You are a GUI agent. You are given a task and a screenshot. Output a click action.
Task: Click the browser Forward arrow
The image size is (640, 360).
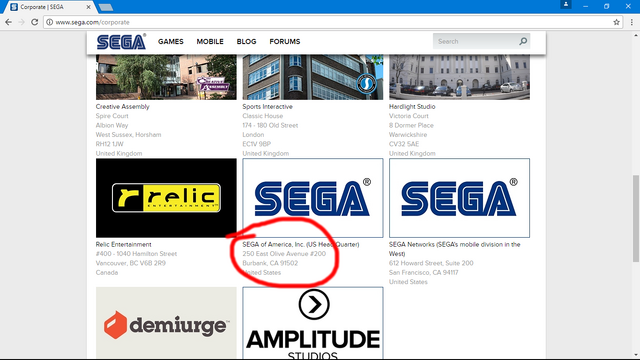click(x=22, y=22)
